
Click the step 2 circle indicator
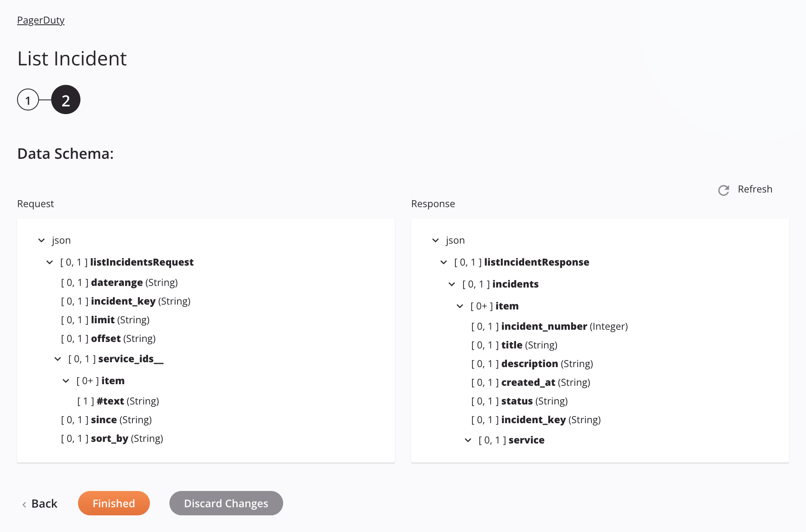65,99
